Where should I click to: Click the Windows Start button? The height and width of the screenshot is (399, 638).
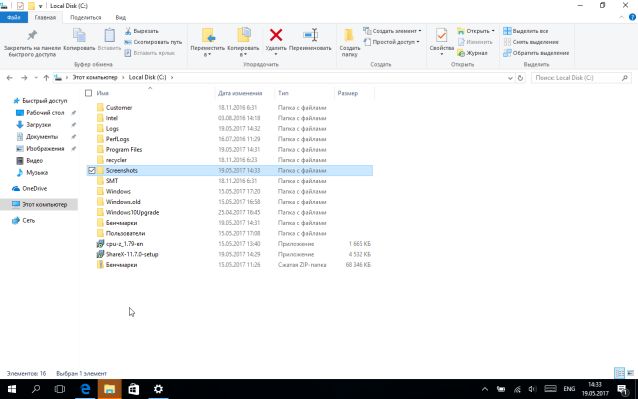pos(11,389)
